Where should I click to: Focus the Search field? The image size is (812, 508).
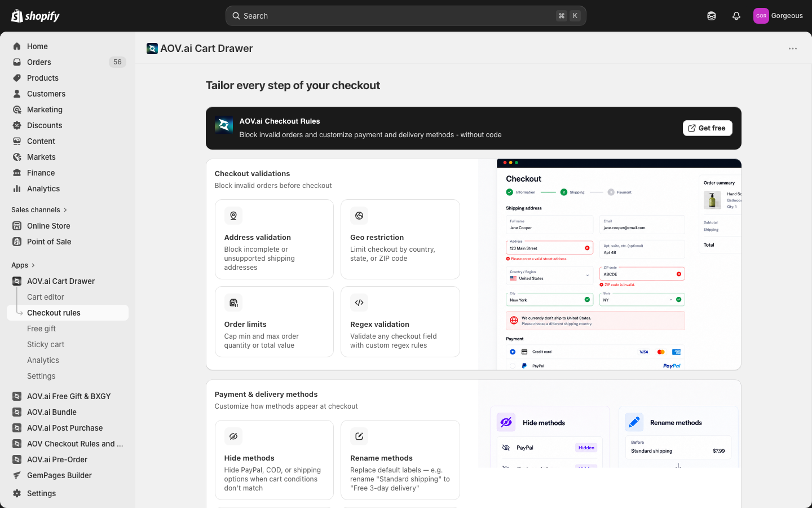406,16
